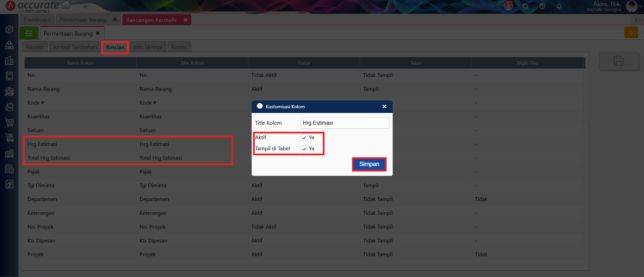Click the notification bell icon
Screen dimensions: 644x277
tap(559, 6)
